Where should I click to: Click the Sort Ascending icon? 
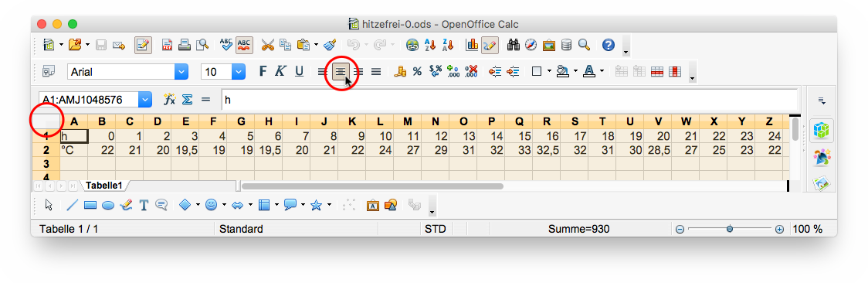(x=430, y=45)
